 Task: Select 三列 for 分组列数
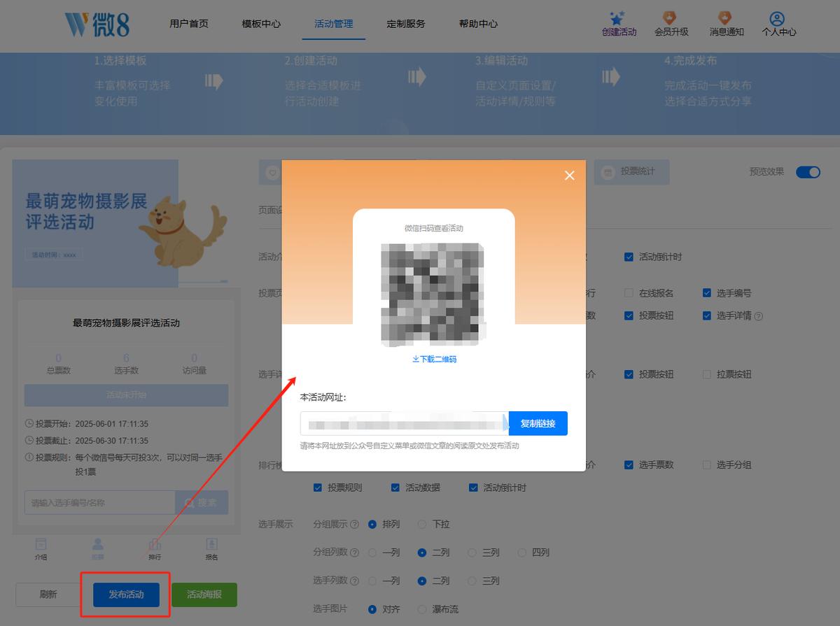click(472, 553)
